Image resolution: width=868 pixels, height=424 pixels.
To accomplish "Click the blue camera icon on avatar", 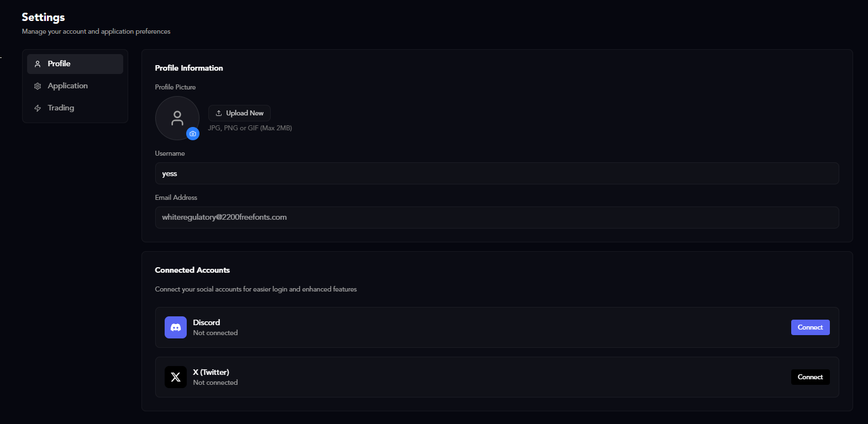I will pos(193,134).
